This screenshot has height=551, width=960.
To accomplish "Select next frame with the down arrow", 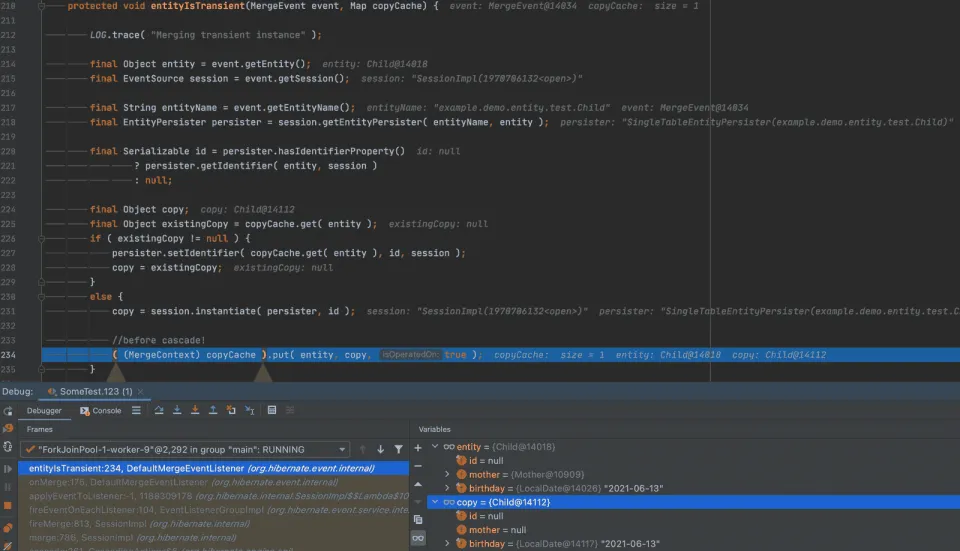I will pyautogui.click(x=380, y=449).
